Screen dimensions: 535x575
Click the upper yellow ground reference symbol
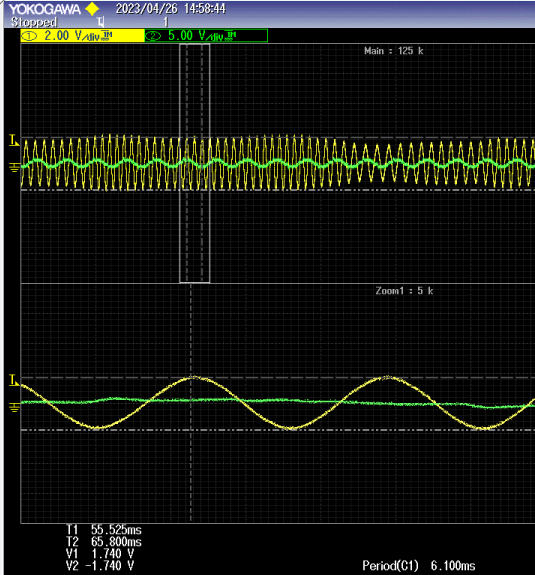point(14,168)
